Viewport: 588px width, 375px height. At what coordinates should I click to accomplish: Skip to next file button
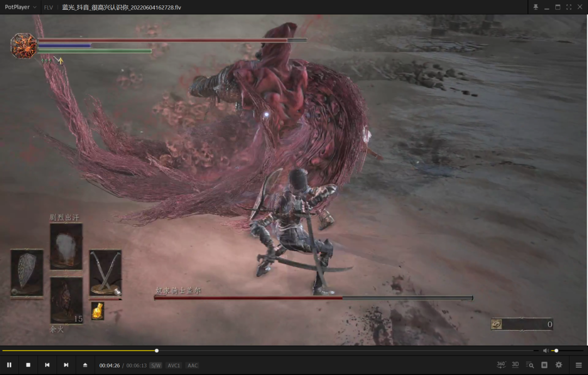pos(66,365)
